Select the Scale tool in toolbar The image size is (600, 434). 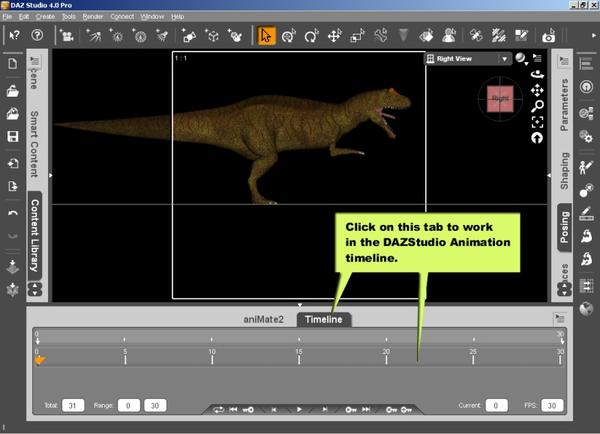click(x=357, y=36)
